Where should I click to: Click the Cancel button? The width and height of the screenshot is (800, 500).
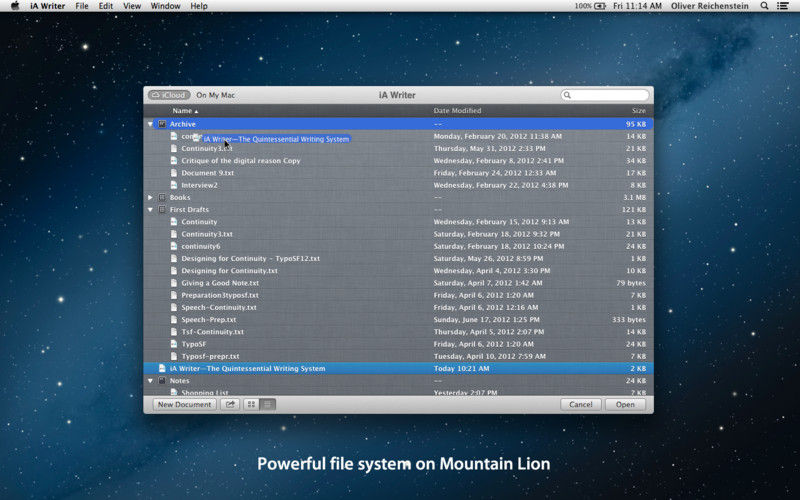[581, 404]
